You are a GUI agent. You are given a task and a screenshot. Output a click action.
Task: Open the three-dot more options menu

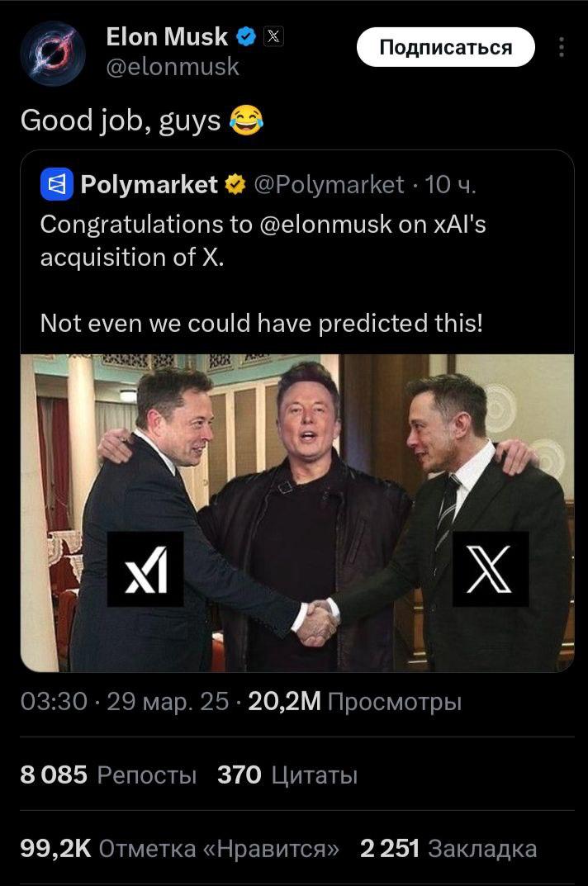[x=562, y=48]
